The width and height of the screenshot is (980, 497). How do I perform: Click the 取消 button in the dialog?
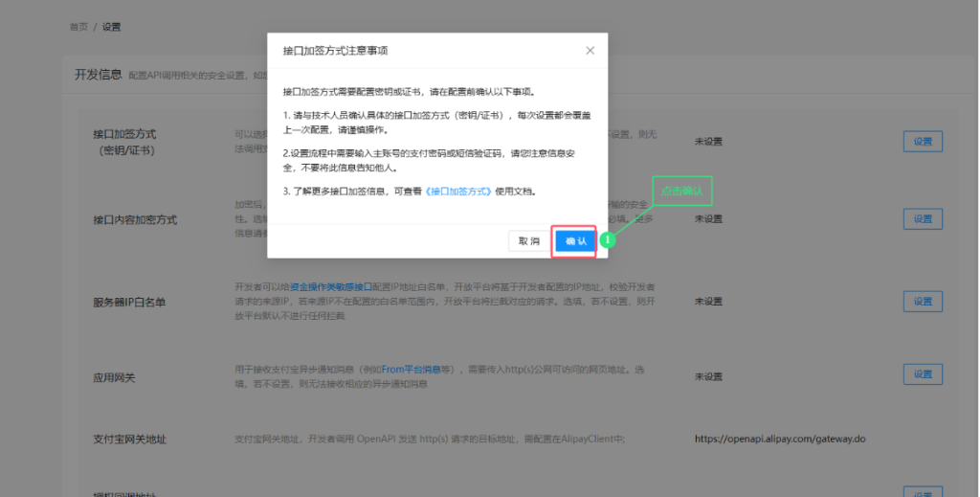click(x=529, y=241)
